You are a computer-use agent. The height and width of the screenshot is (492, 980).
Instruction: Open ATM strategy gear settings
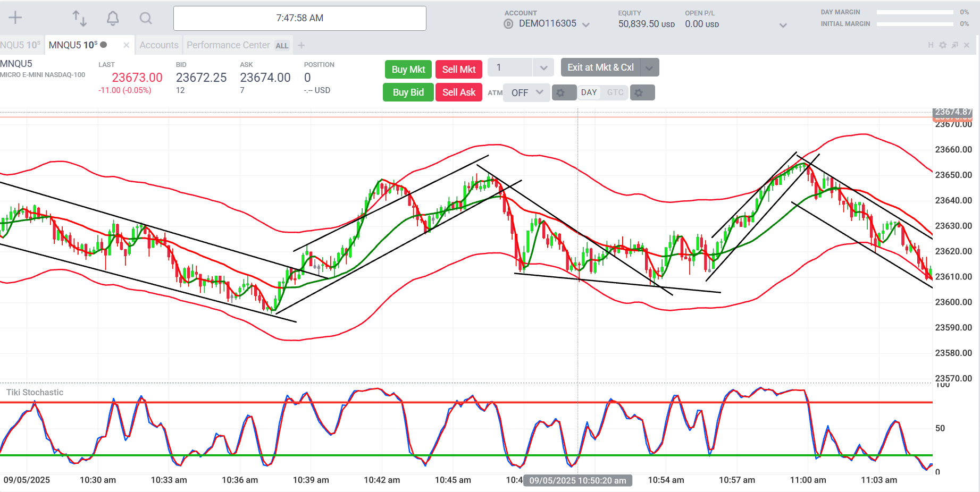pos(561,92)
